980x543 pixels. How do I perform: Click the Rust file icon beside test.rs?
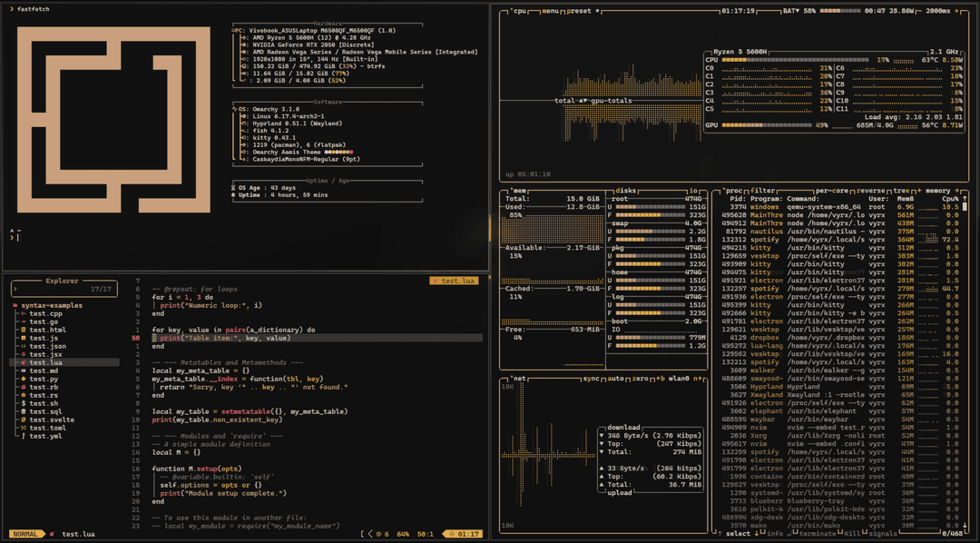pos(24,396)
